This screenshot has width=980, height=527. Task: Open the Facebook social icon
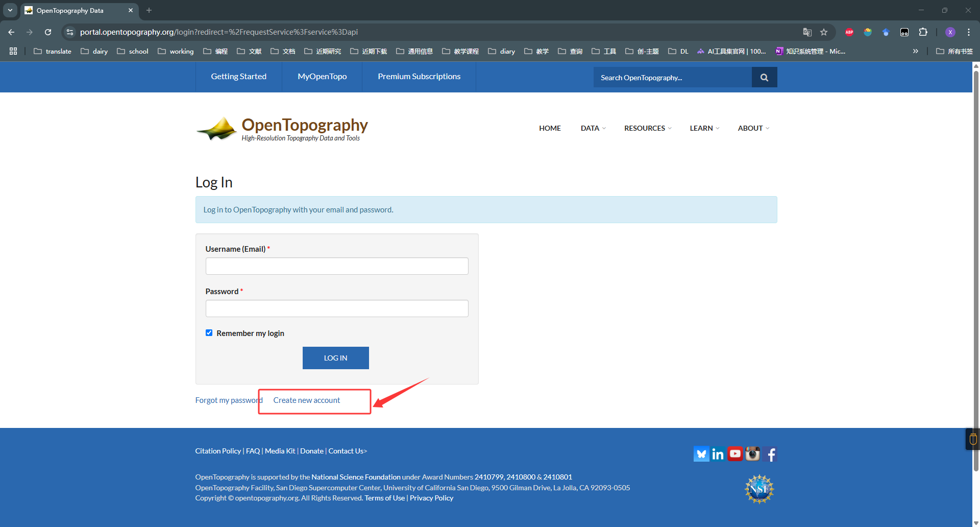coord(770,454)
